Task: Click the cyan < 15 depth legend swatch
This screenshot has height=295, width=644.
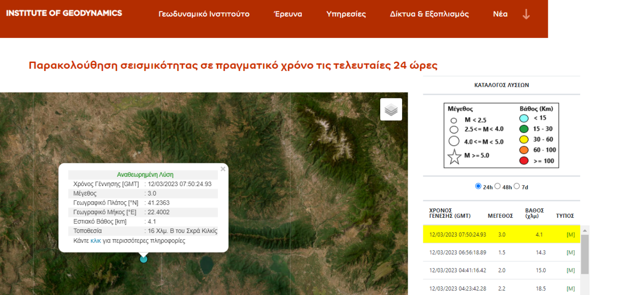Action: (x=524, y=118)
